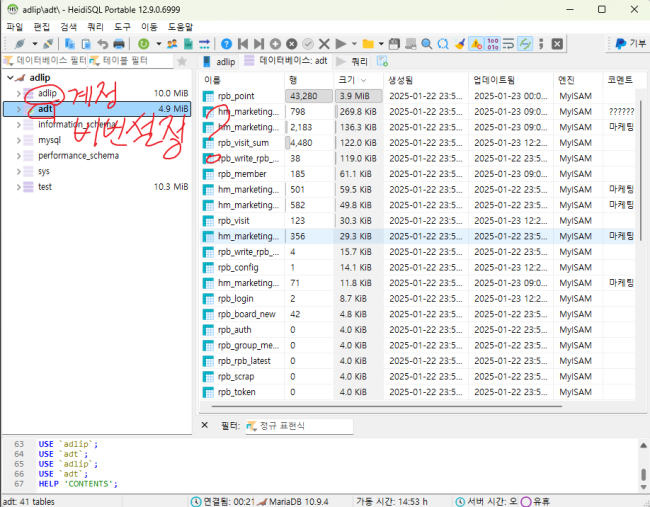Open the 파일 menu

(15, 27)
